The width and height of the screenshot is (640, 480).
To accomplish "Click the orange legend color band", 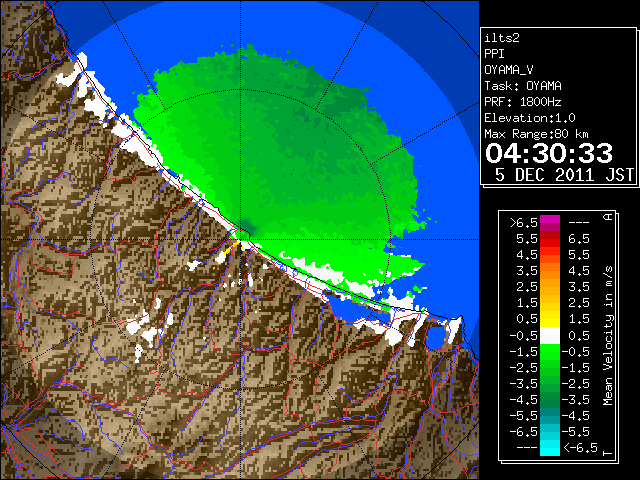I will click(550, 271).
